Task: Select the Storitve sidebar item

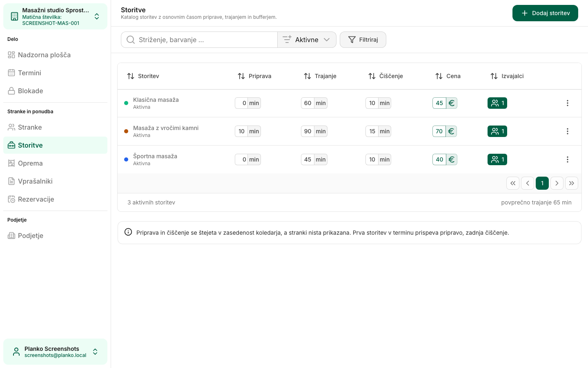Action: [55, 145]
